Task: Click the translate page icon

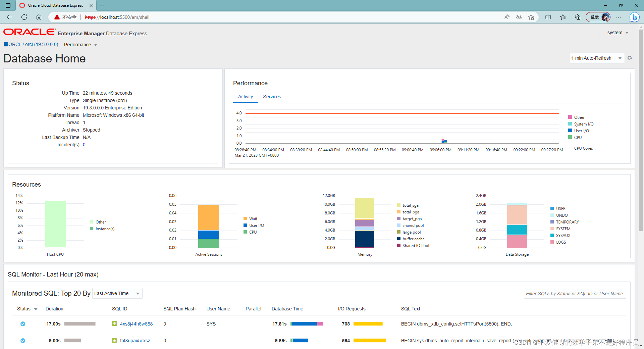Action: (x=519, y=17)
